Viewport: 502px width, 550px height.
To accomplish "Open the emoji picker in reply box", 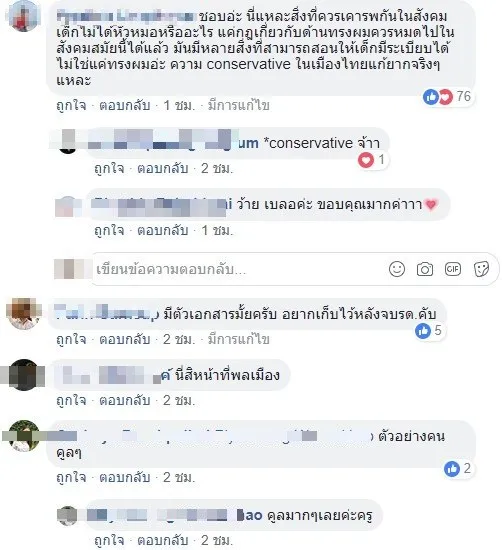I will tap(397, 269).
